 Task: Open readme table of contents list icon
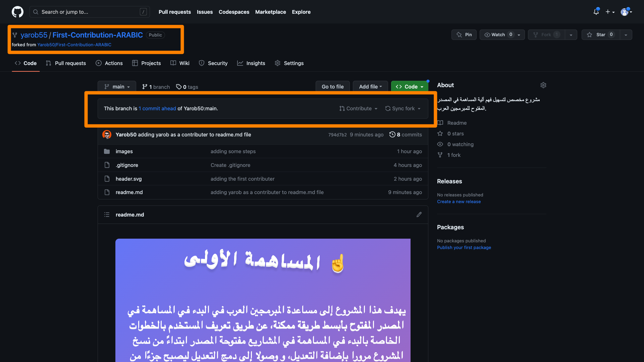[107, 215]
